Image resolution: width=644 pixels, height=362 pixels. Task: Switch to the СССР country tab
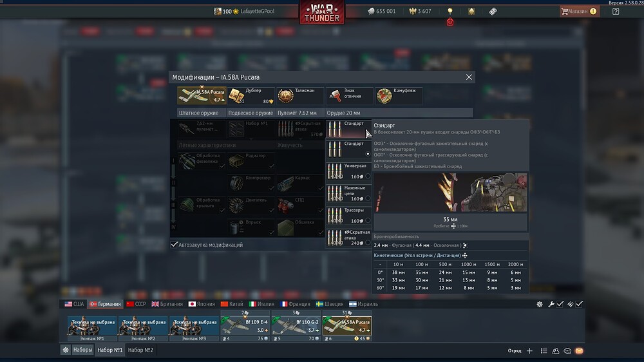click(x=136, y=304)
